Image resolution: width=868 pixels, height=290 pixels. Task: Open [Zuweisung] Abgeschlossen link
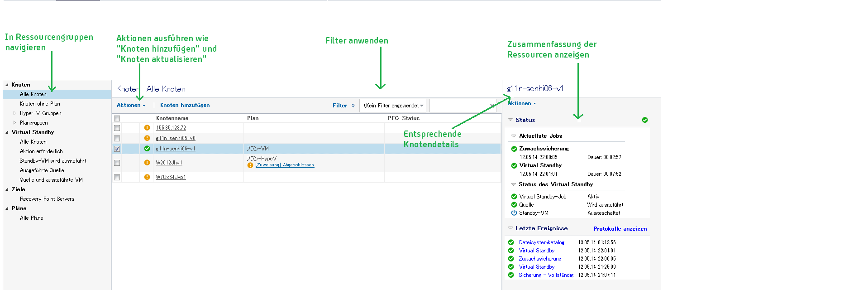click(285, 165)
